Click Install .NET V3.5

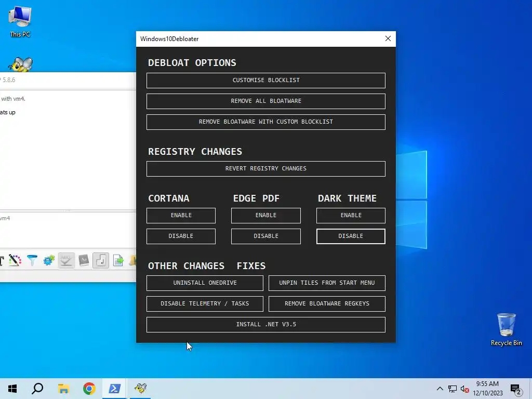pyautogui.click(x=265, y=325)
